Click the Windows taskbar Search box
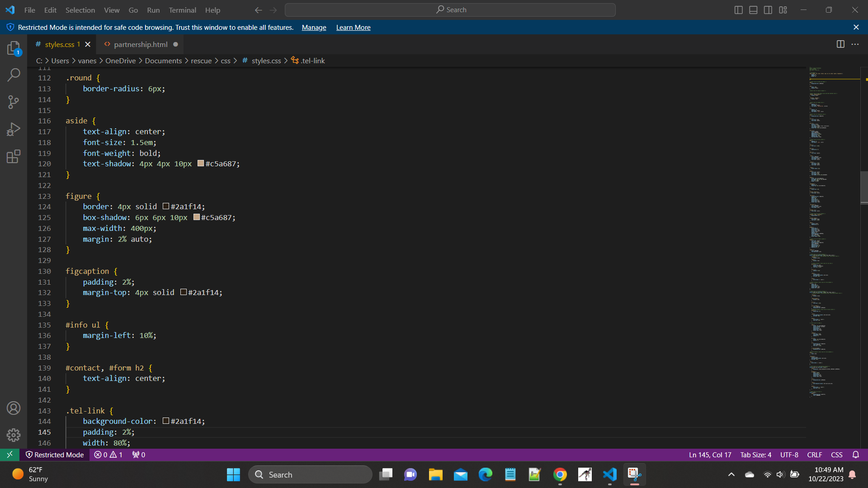The width and height of the screenshot is (868, 488). click(x=310, y=474)
